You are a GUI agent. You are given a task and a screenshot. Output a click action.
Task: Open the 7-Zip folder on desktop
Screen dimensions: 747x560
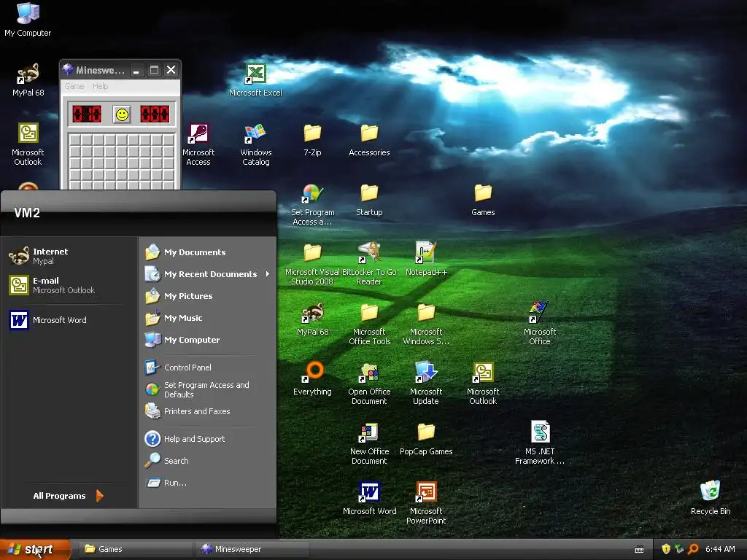[312, 140]
